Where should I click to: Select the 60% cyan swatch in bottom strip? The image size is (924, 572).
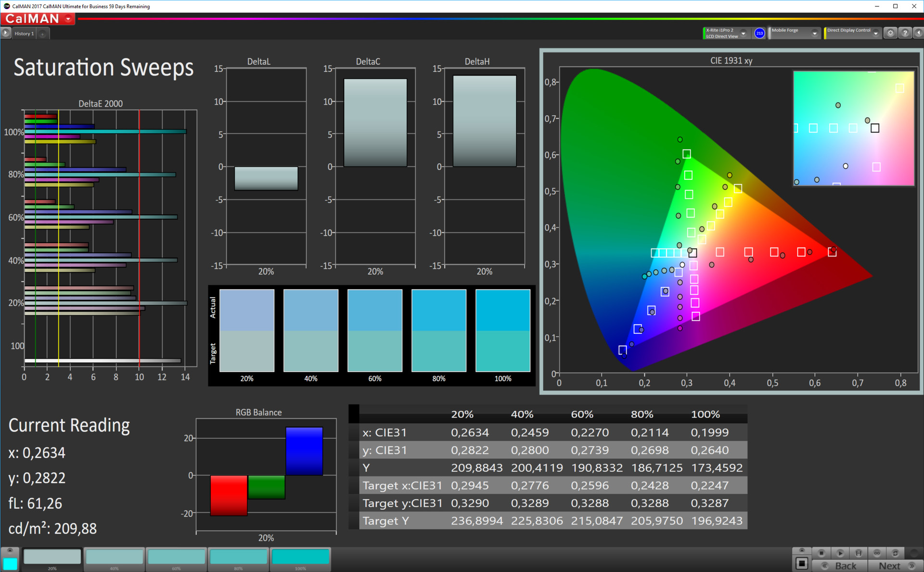click(176, 557)
